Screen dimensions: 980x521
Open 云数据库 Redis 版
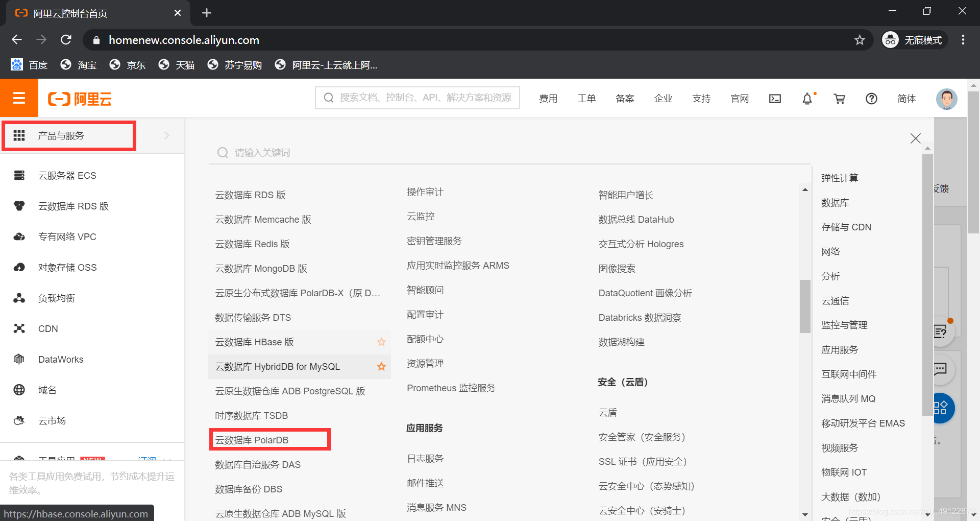tap(252, 244)
